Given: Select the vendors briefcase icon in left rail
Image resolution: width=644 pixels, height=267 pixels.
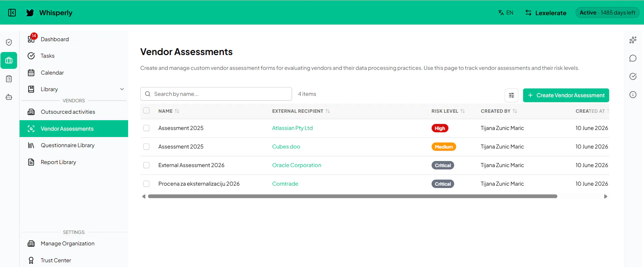Looking at the screenshot, I should 9,60.
